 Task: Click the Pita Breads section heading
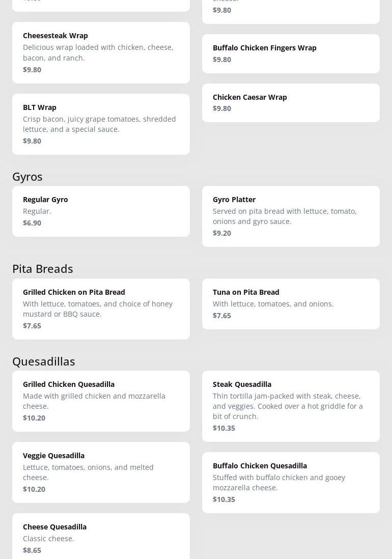click(43, 269)
